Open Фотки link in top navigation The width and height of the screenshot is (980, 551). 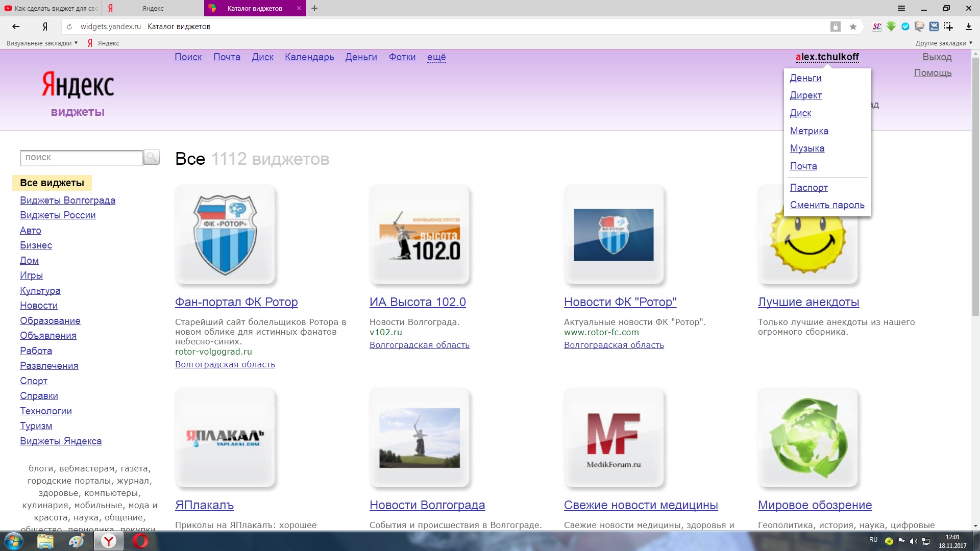tap(402, 57)
